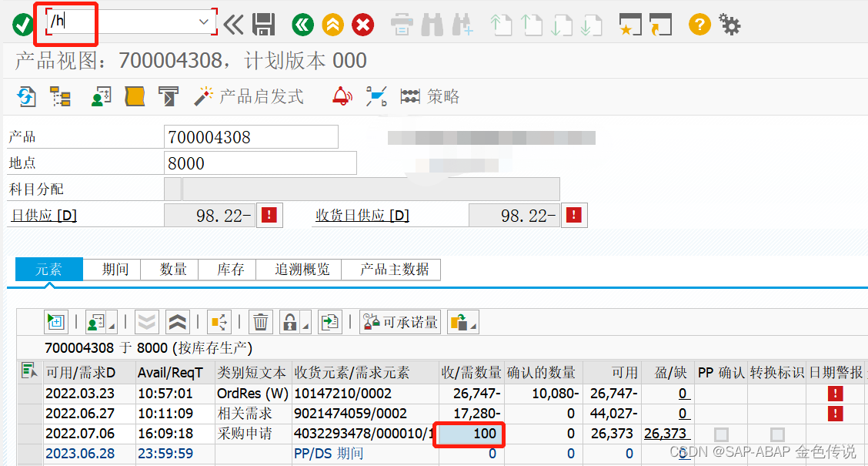868x466 pixels.
Task: Click the Find Next binoculars-plus icon
Action: pos(462,25)
